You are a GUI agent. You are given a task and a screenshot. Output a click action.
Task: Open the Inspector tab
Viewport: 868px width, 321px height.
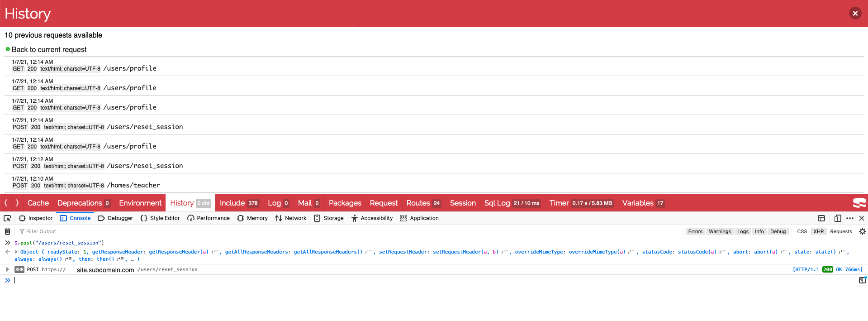36,218
